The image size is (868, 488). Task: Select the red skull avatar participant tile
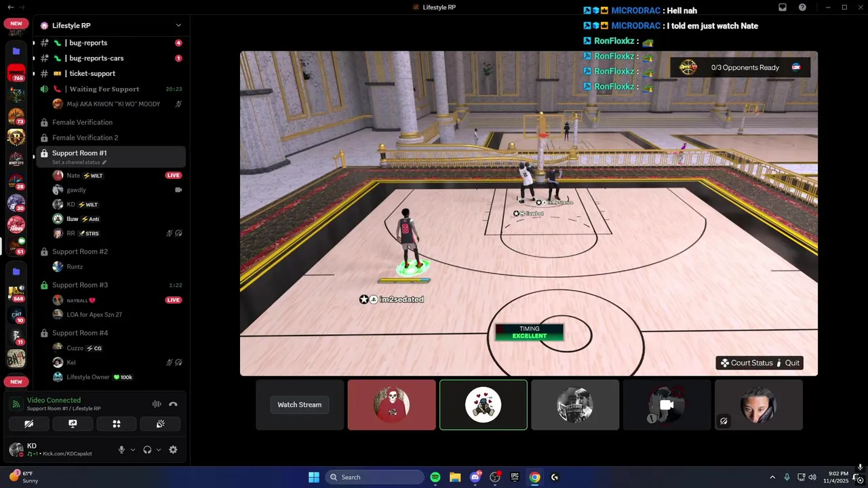[x=392, y=405]
